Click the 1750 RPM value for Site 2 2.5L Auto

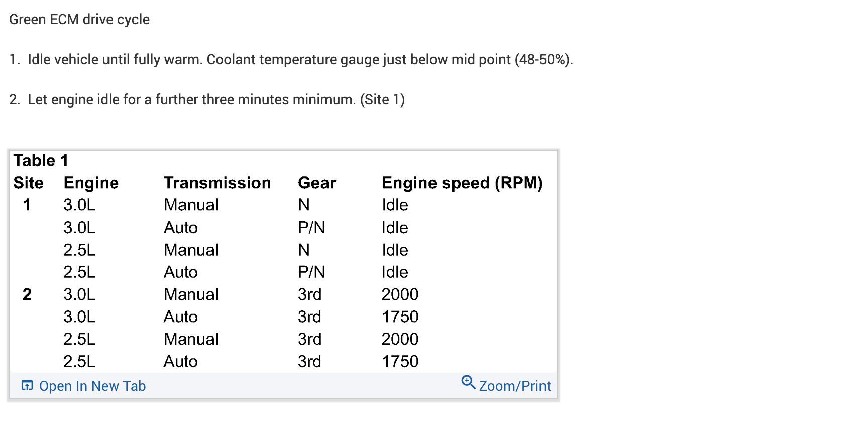point(400,361)
